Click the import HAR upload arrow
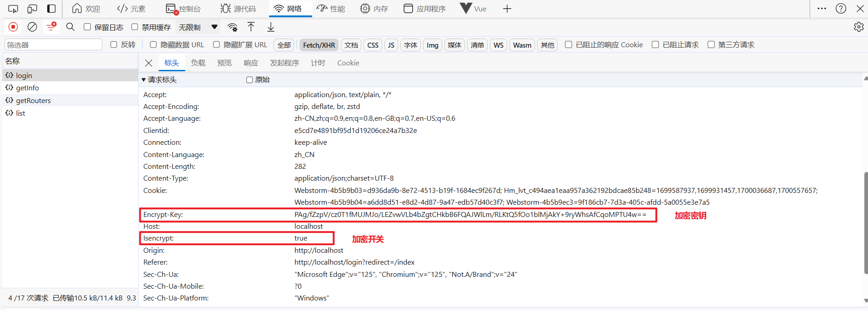The width and height of the screenshot is (868, 310). [251, 27]
